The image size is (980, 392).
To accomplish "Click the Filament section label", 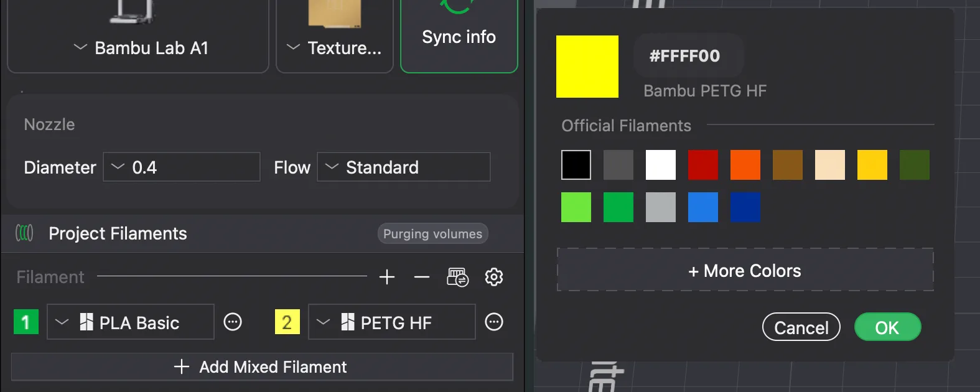I will (x=50, y=277).
